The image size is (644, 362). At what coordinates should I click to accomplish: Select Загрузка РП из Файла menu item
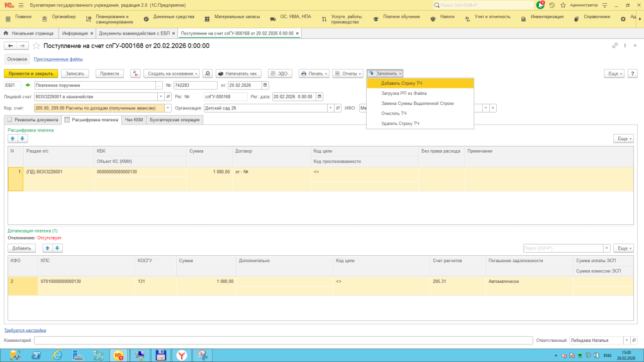[x=404, y=93]
